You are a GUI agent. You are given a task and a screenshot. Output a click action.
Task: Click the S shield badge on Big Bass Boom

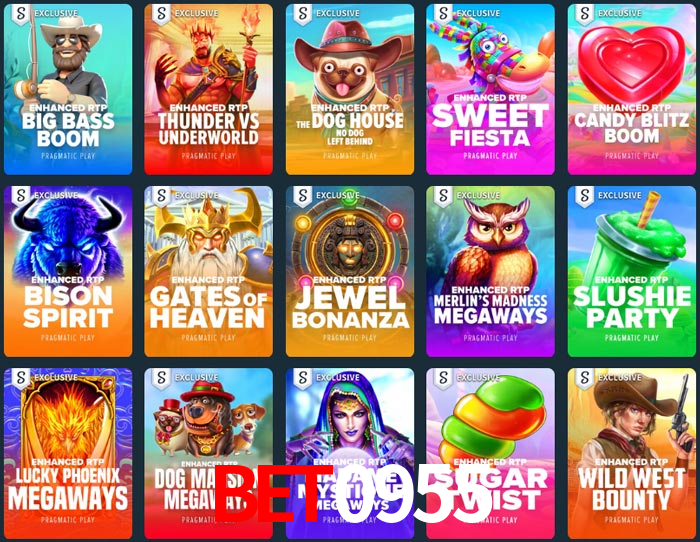coord(21,14)
